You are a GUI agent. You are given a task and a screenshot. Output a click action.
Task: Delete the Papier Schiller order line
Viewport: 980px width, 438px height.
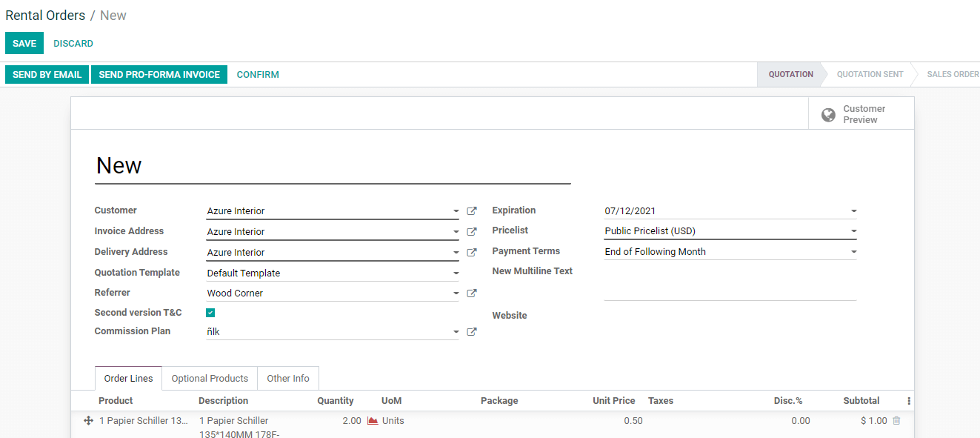pos(896,421)
